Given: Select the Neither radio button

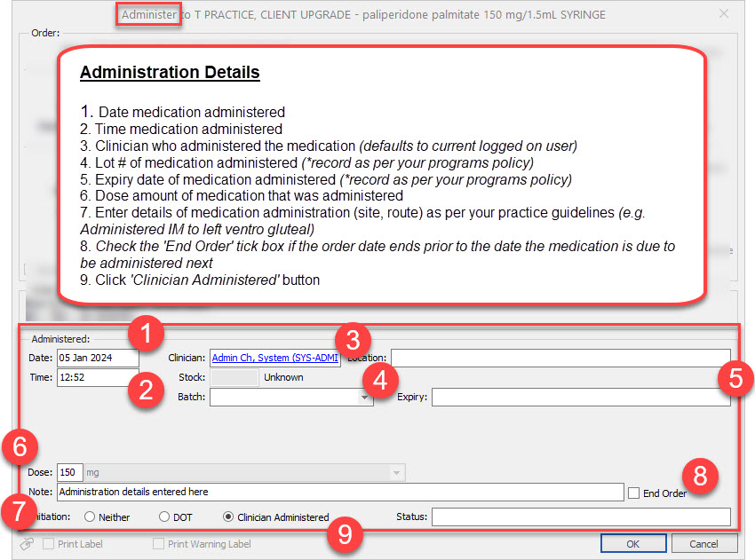Looking at the screenshot, I should (90, 517).
